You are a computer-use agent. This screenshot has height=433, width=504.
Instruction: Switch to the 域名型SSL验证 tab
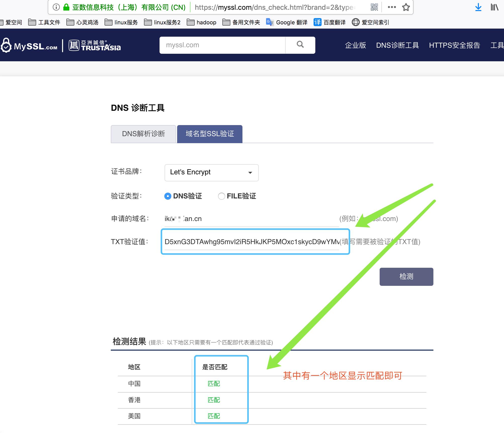(210, 134)
